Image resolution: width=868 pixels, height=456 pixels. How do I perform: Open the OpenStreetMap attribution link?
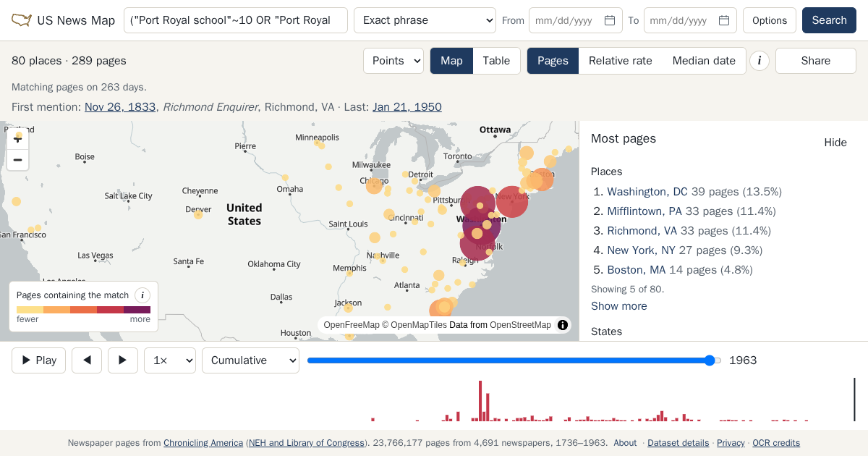pyautogui.click(x=520, y=325)
